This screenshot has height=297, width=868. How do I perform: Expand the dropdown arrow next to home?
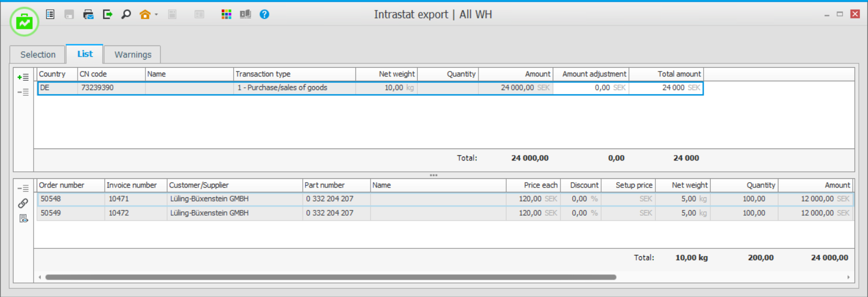pyautogui.click(x=156, y=15)
